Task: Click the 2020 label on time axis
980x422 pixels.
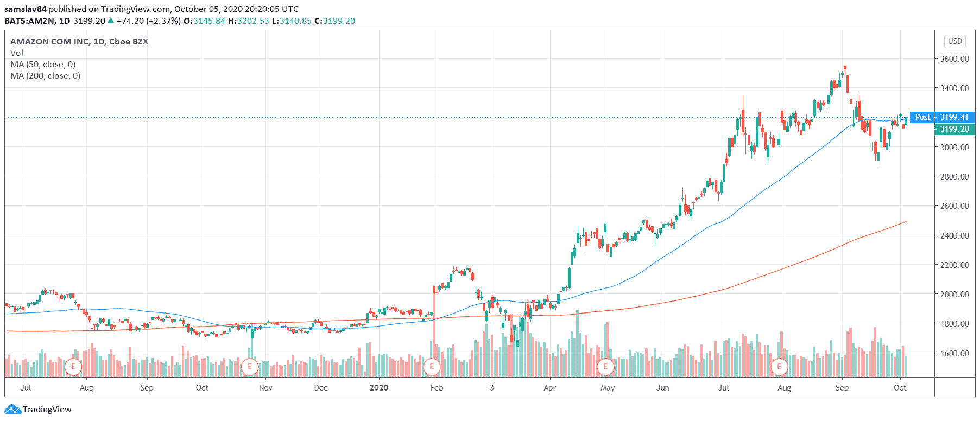Action: pos(379,388)
